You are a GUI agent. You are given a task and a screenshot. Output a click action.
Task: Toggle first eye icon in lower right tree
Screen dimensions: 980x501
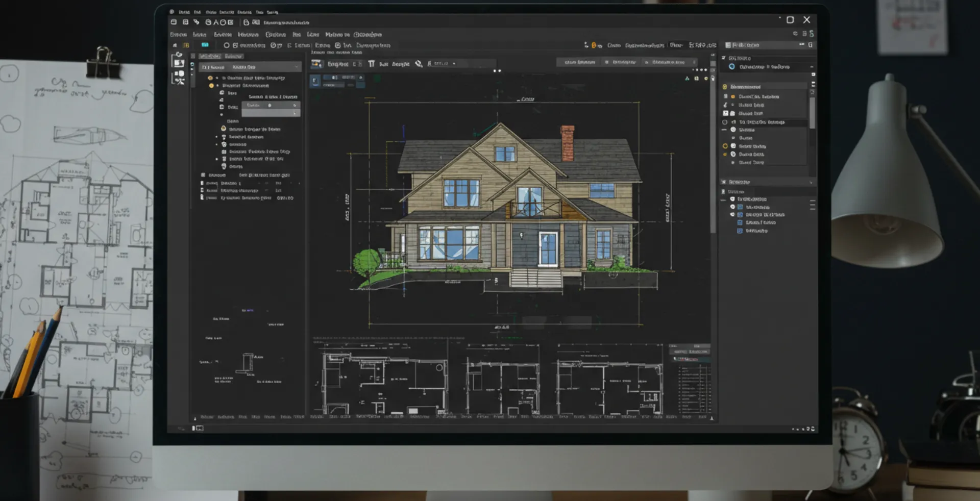coord(732,199)
